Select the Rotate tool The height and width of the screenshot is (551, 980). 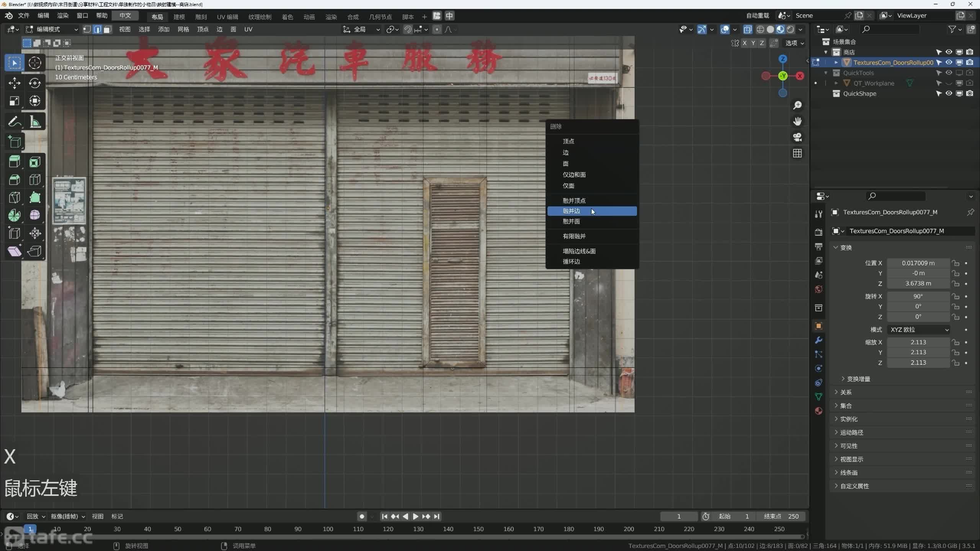click(x=35, y=83)
